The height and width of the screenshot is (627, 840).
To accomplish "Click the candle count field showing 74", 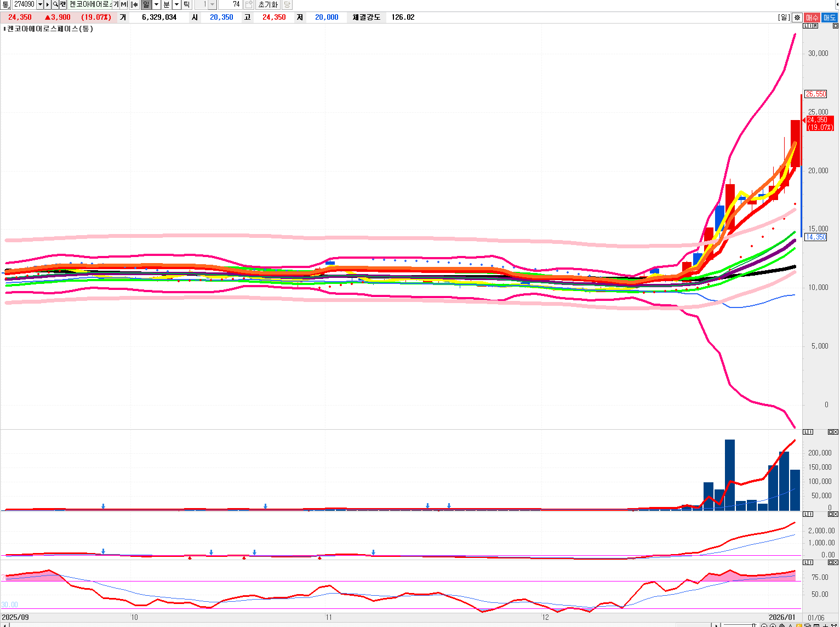I will (x=230, y=4).
